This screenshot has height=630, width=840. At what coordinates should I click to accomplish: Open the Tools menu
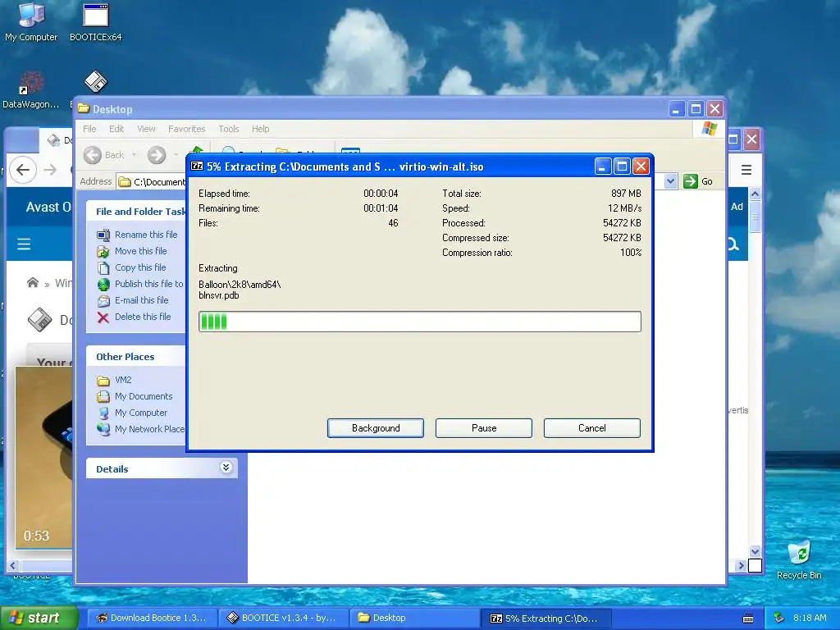229,129
